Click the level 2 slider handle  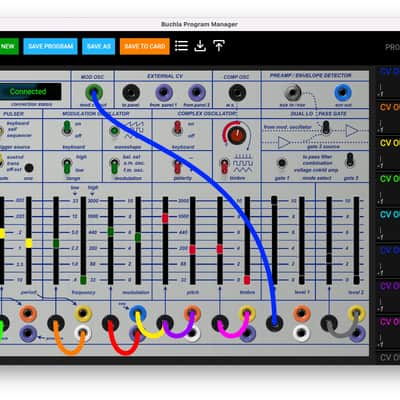click(x=356, y=279)
